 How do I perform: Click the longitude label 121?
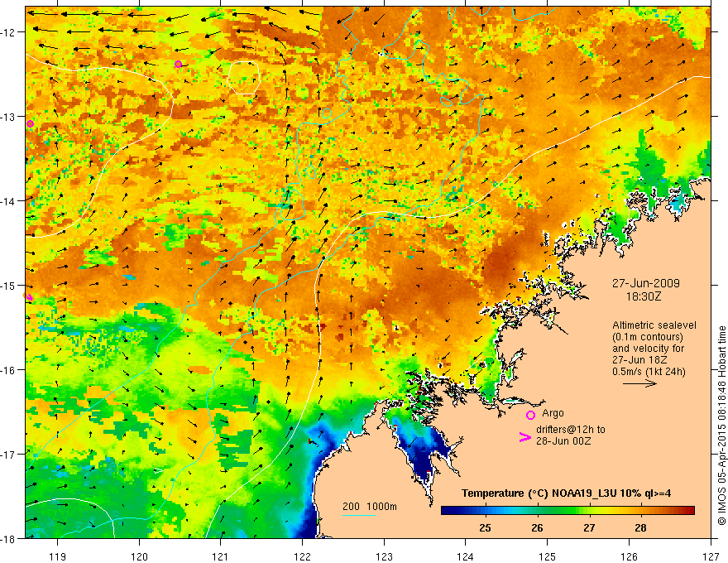[221, 556]
